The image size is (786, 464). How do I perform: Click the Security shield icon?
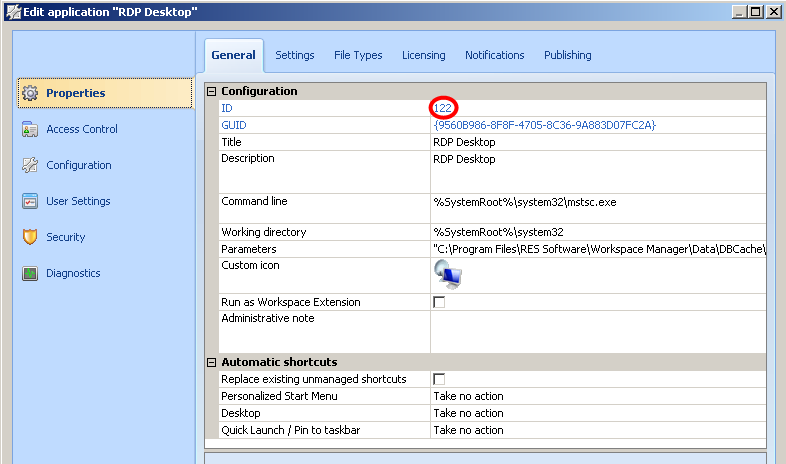30,237
